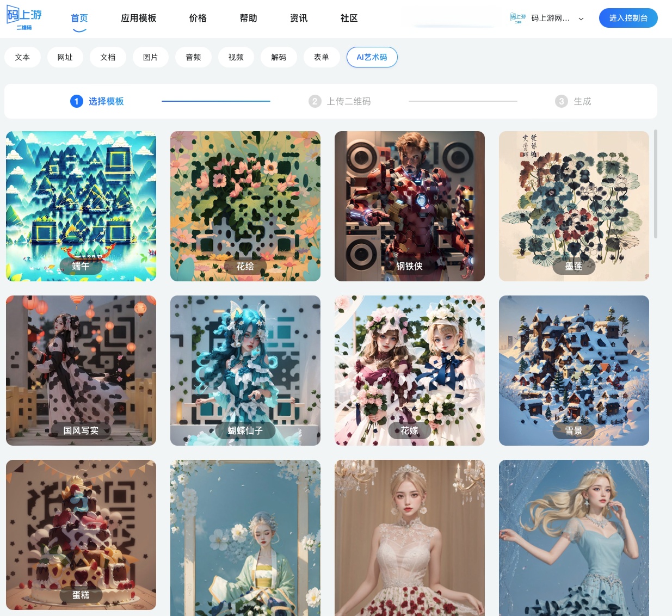Screen dimensions: 672x616
Task: Click the template list scrollbar
Action: tap(656, 184)
